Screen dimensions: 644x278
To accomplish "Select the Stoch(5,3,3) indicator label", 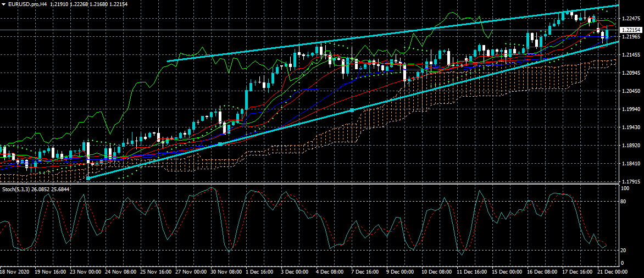I will [15, 190].
